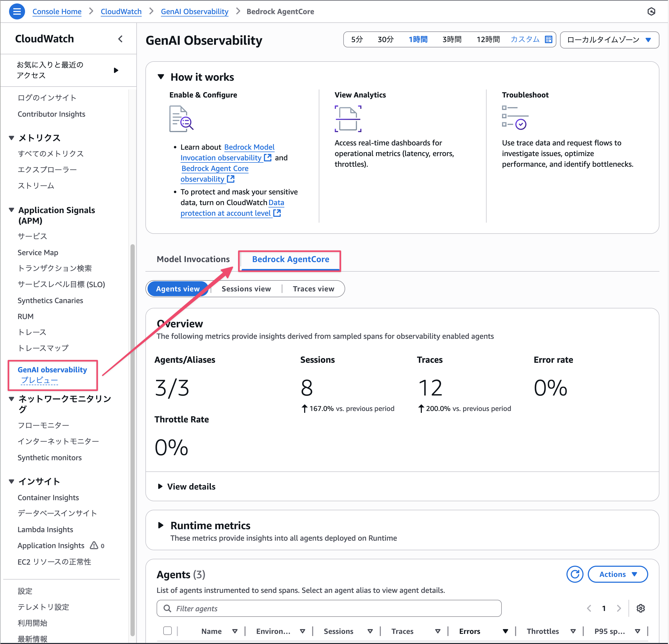This screenshot has height=644, width=669.
Task: Go to CloudWatch breadcrumb
Action: pos(121,11)
